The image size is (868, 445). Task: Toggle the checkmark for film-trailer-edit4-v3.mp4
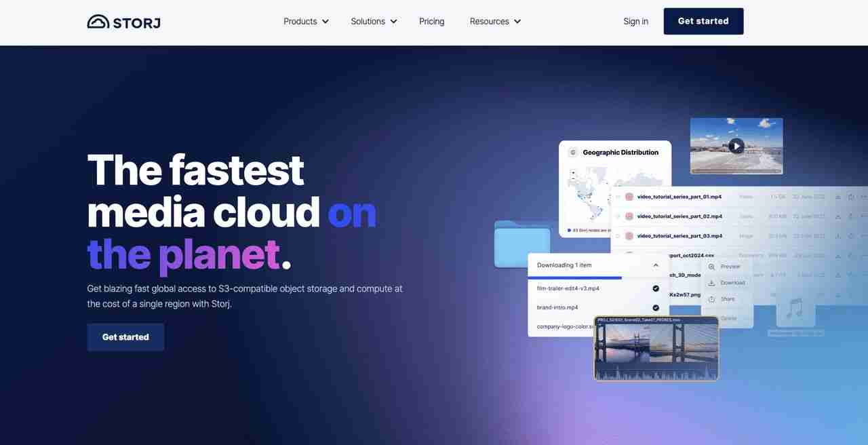click(656, 288)
